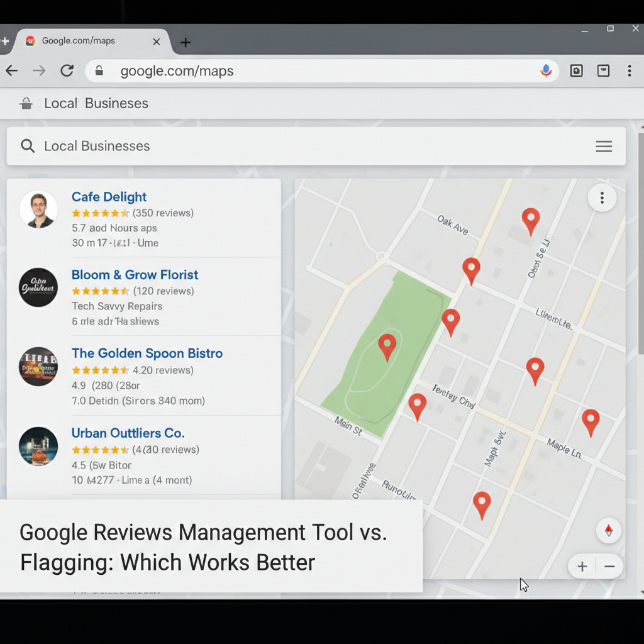Image resolution: width=644 pixels, height=644 pixels.
Task: Click the Local Businesses search field
Action: [x=316, y=146]
